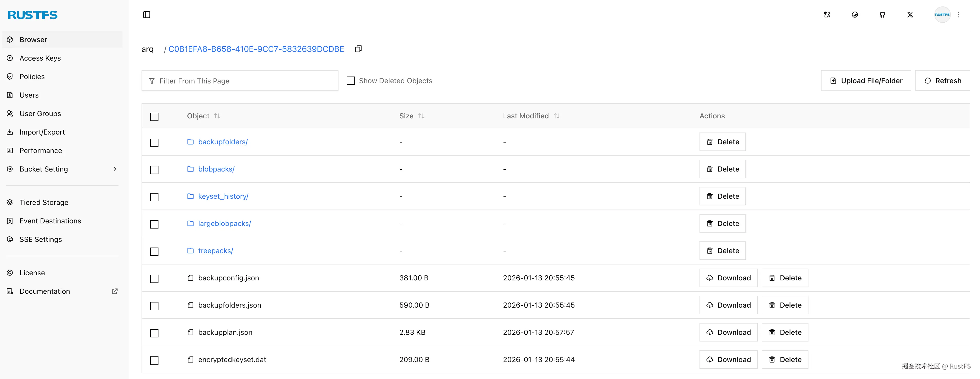
Task: Open the blobpacks/ folder
Action: point(216,169)
